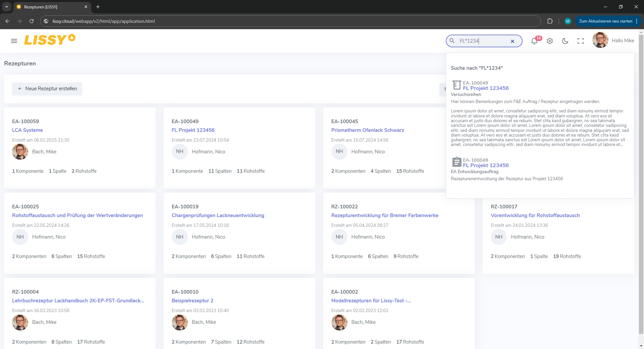Image resolution: width=644 pixels, height=349 pixels.
Task: Click "19 Rohstoffe" on RZ-100017 card
Action: (567, 256)
